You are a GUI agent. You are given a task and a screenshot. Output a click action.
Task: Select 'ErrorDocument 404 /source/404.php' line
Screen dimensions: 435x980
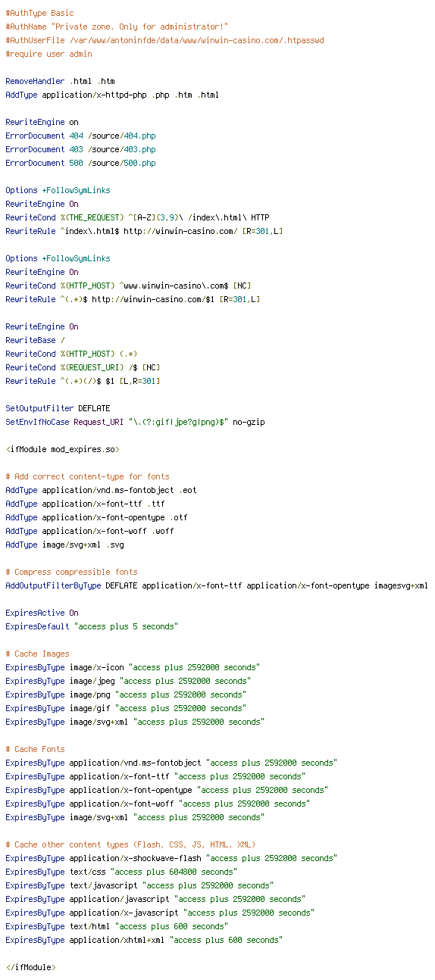[80, 136]
